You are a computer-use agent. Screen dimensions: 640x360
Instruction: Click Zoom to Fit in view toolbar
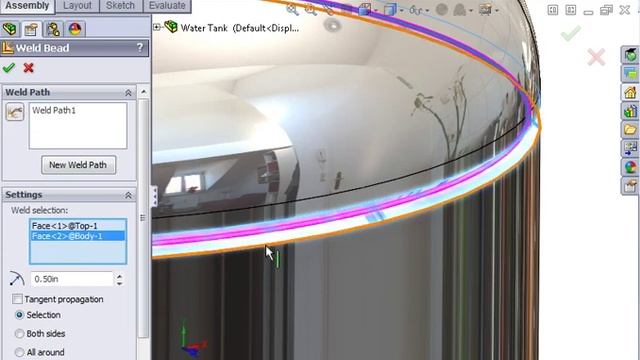click(292, 9)
